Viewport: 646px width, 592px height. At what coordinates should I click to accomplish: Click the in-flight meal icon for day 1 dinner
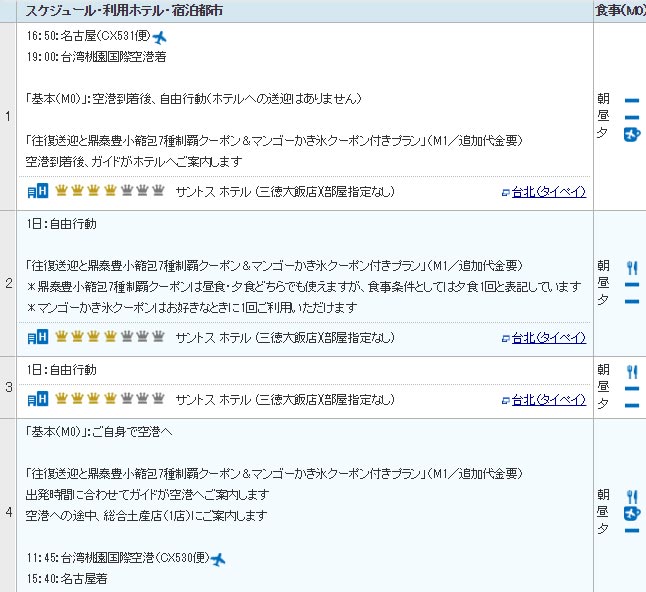pyautogui.click(x=632, y=134)
